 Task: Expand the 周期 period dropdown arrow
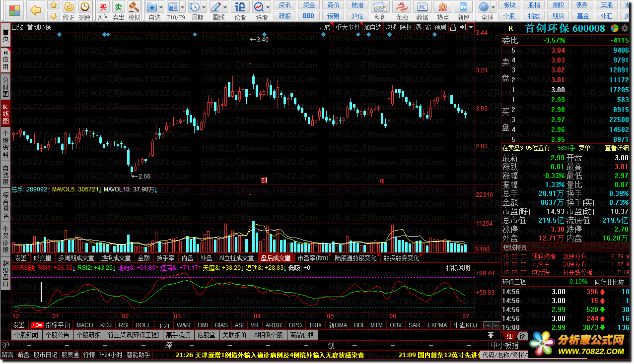(x=204, y=7)
